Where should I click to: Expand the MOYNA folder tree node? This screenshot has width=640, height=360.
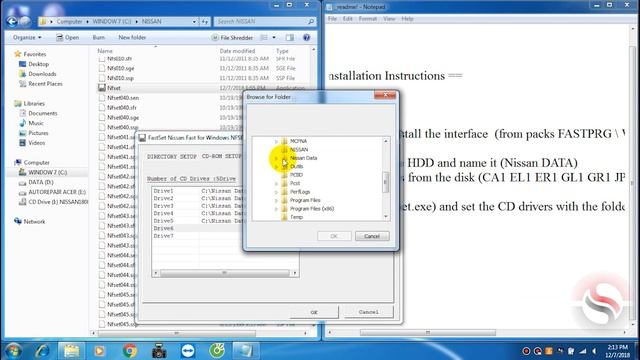point(276,141)
